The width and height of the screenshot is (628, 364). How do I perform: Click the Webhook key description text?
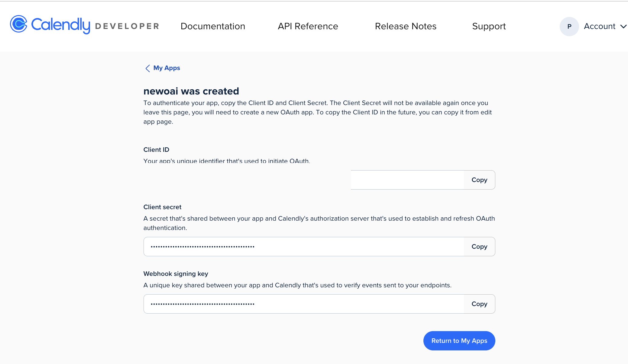pyautogui.click(x=297, y=285)
